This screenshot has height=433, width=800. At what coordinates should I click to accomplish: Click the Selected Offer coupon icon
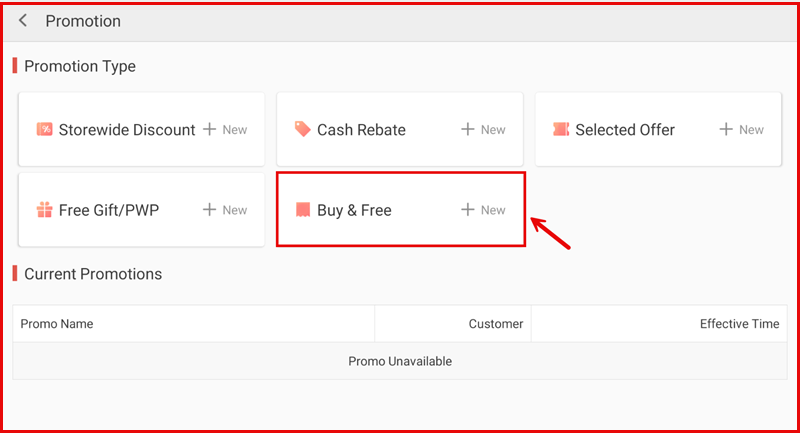[x=561, y=130]
